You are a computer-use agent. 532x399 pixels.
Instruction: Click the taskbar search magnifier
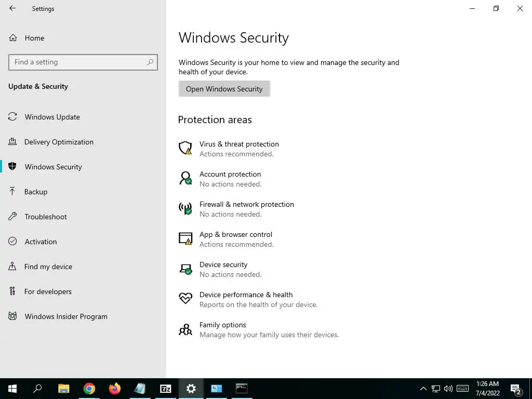[x=37, y=389]
